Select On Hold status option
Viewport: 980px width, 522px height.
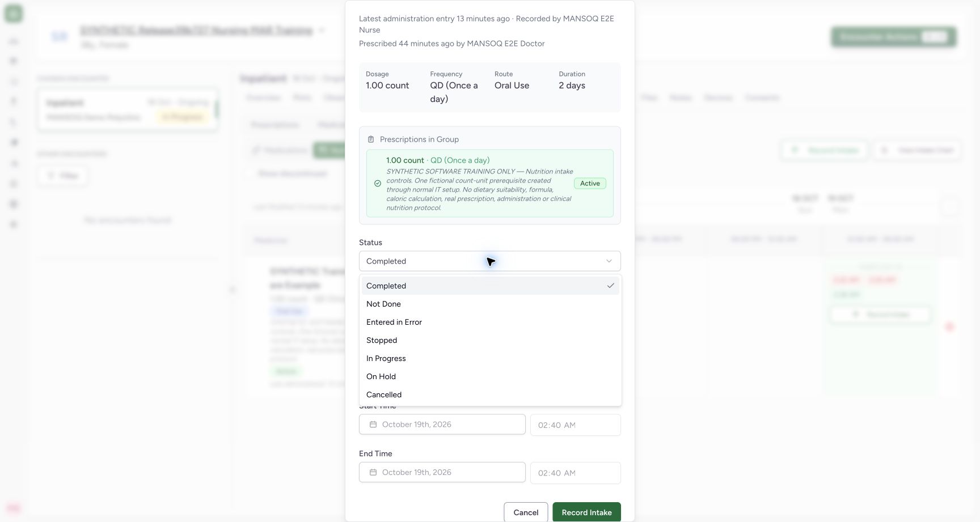pyautogui.click(x=490, y=376)
